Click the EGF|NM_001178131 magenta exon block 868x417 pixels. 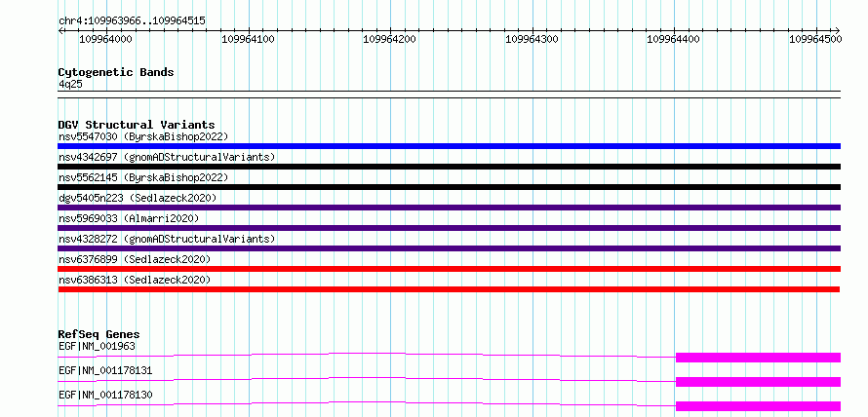point(758,382)
